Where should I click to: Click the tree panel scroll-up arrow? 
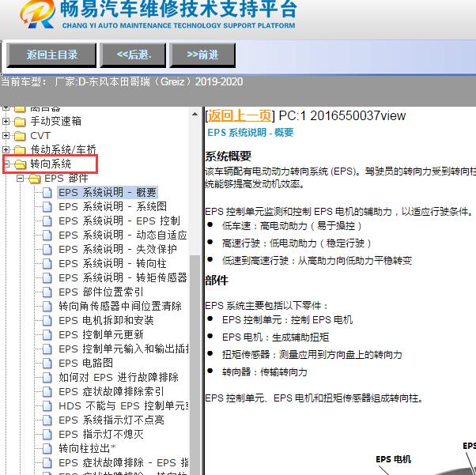click(x=195, y=115)
